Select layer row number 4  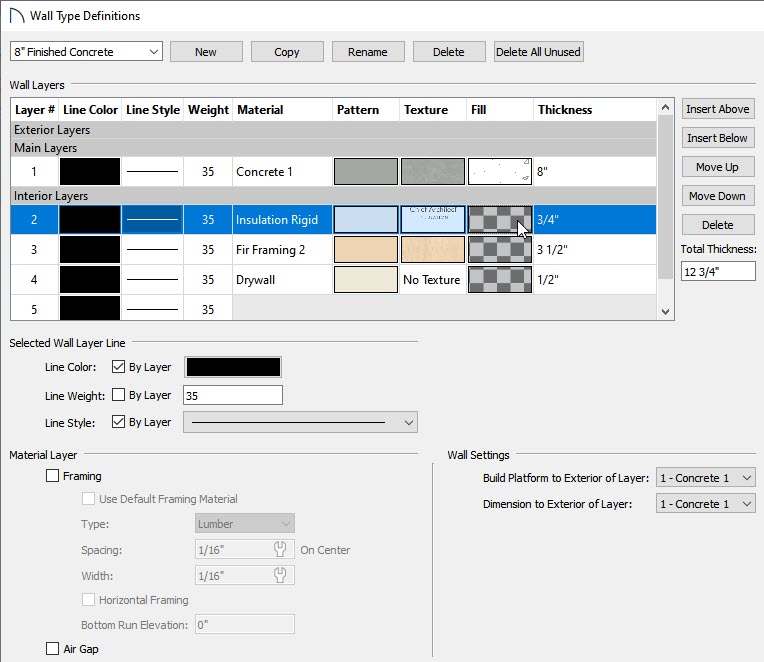34,280
